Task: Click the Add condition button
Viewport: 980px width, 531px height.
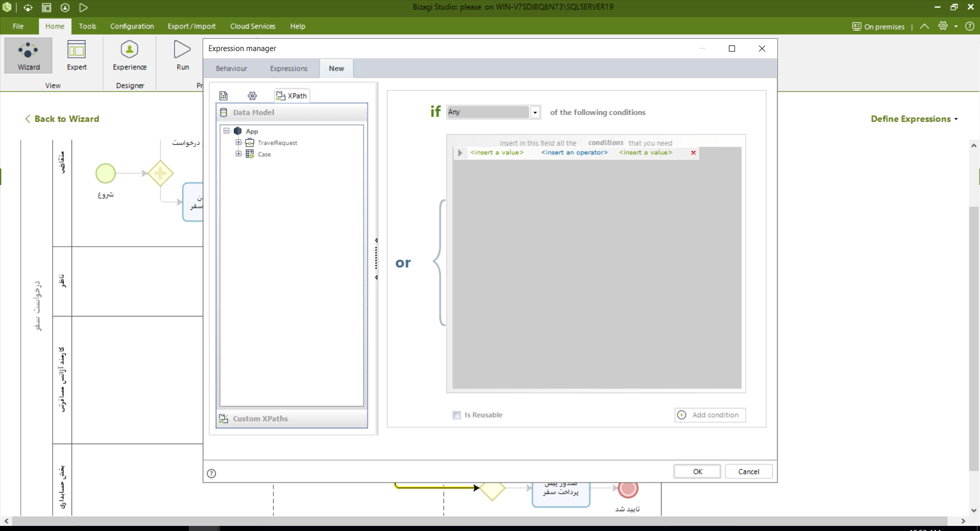Action: pos(710,415)
